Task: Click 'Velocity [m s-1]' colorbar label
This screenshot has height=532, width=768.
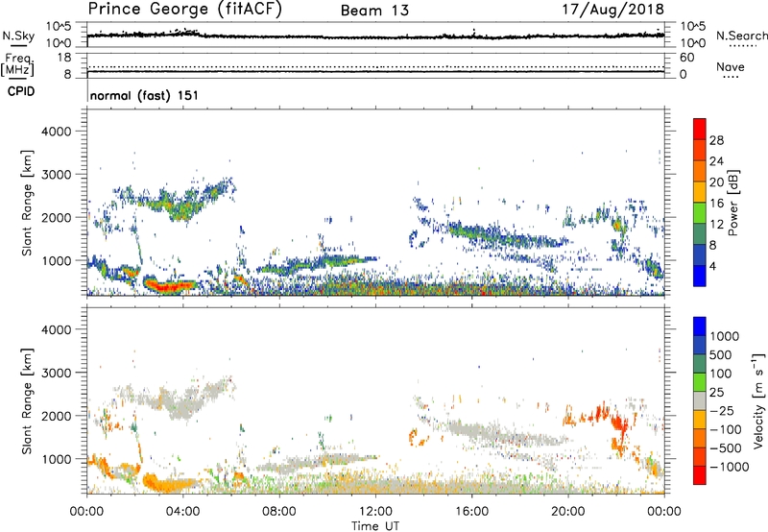Action: coord(758,400)
